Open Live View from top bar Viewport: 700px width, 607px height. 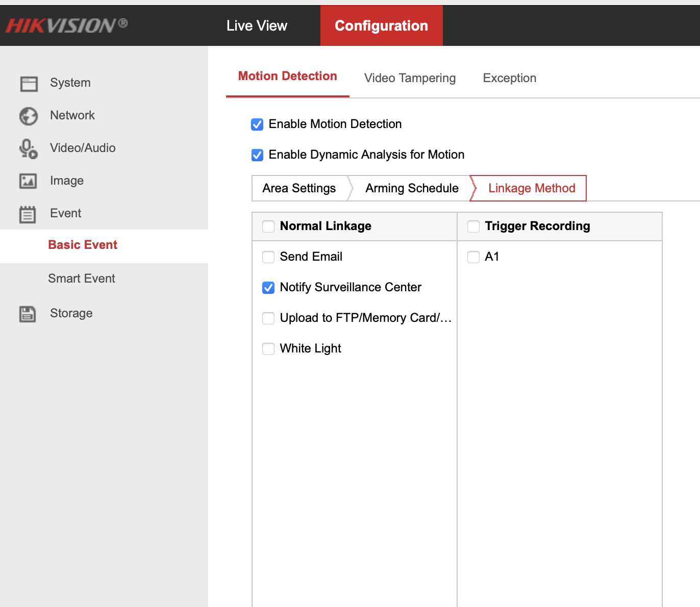[x=257, y=26]
